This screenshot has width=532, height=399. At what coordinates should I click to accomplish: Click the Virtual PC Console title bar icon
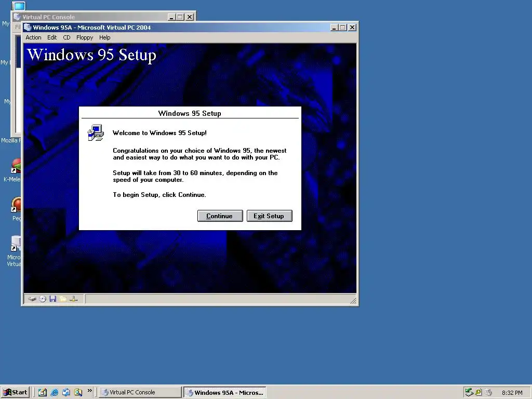[17, 17]
